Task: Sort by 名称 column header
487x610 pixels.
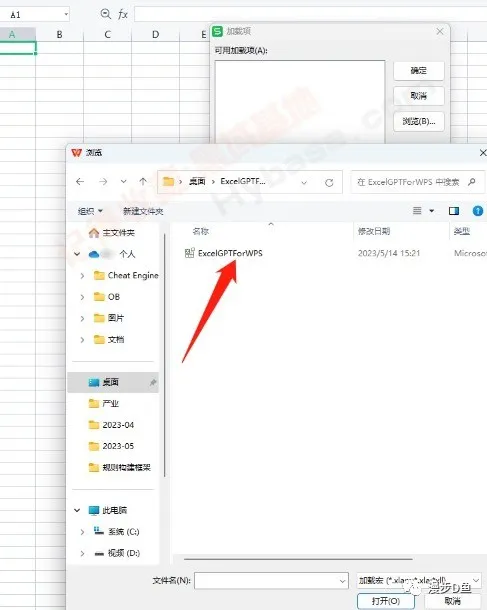Action: [201, 231]
